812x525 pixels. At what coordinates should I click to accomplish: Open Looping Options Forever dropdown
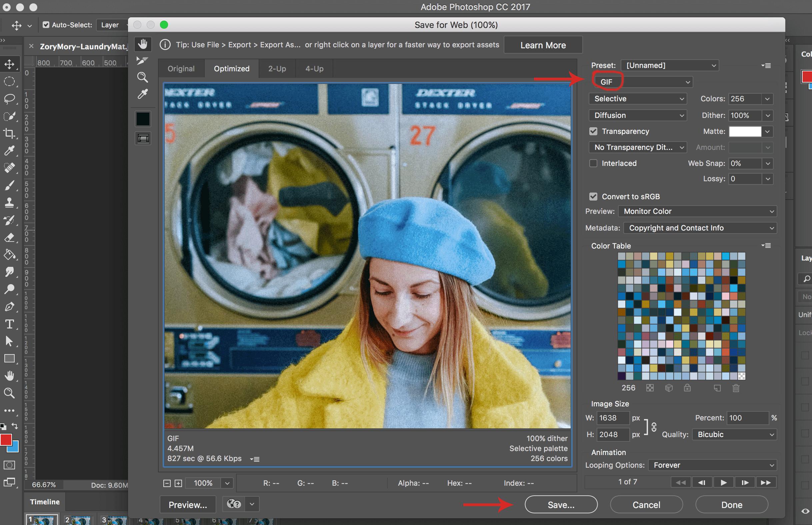point(712,465)
